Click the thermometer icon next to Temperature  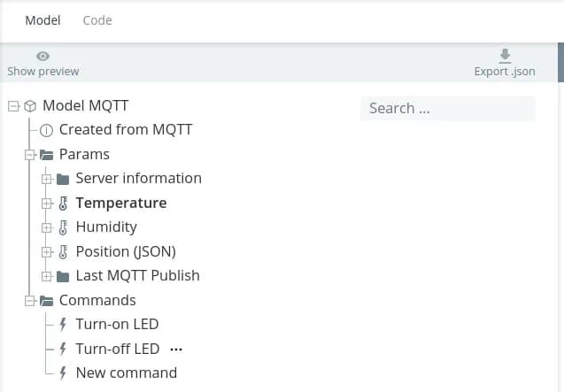pos(63,203)
